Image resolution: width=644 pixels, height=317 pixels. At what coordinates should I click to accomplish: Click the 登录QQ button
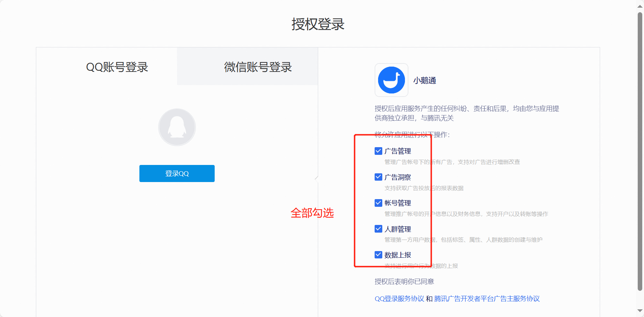click(177, 173)
